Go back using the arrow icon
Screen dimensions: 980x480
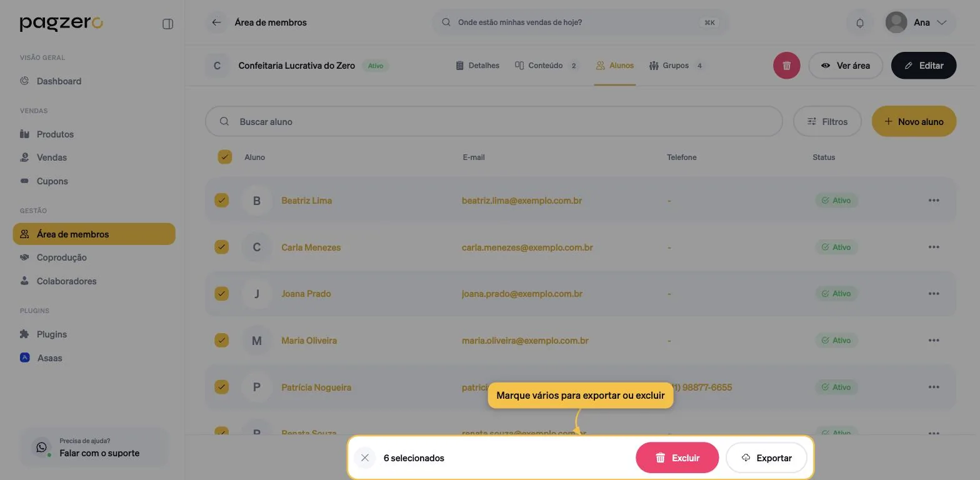point(216,22)
